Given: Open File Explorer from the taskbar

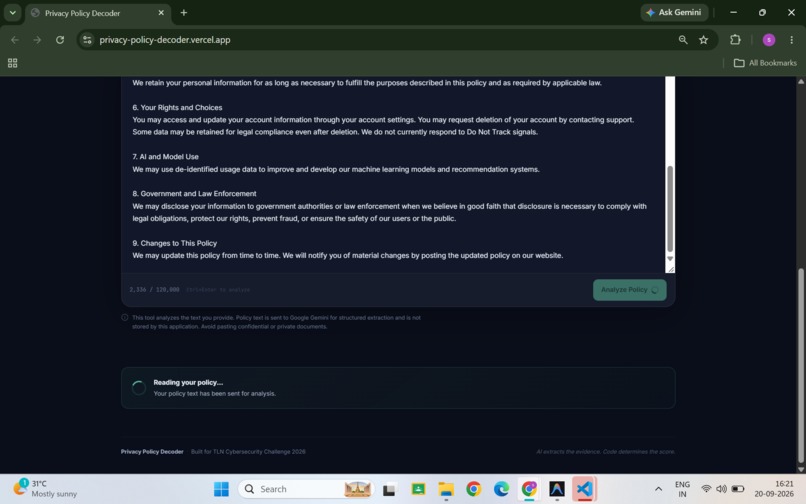Looking at the screenshot, I should pyautogui.click(x=446, y=489).
